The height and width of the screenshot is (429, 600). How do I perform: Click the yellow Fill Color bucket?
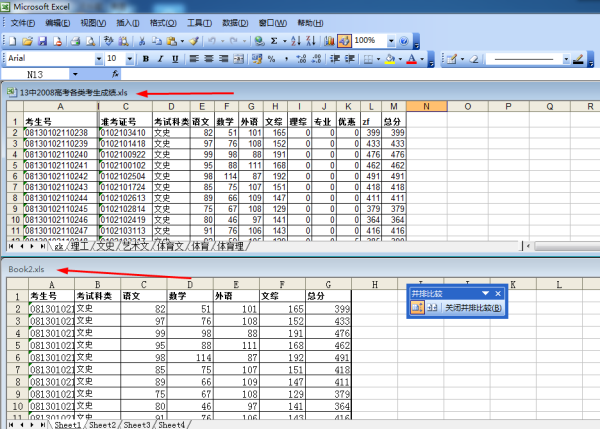(x=390, y=59)
